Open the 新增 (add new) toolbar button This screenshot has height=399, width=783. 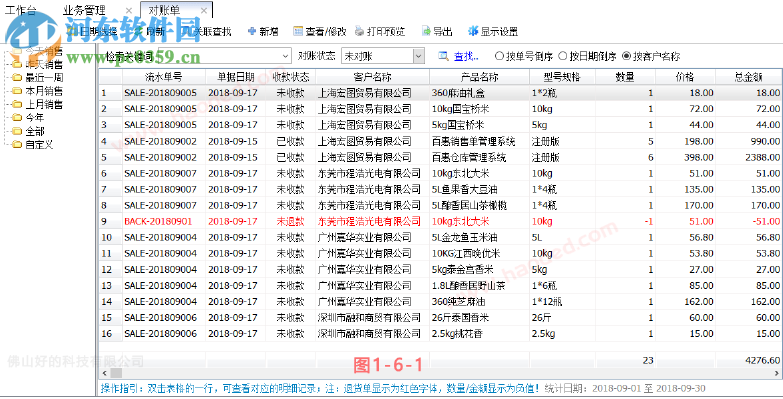click(263, 31)
